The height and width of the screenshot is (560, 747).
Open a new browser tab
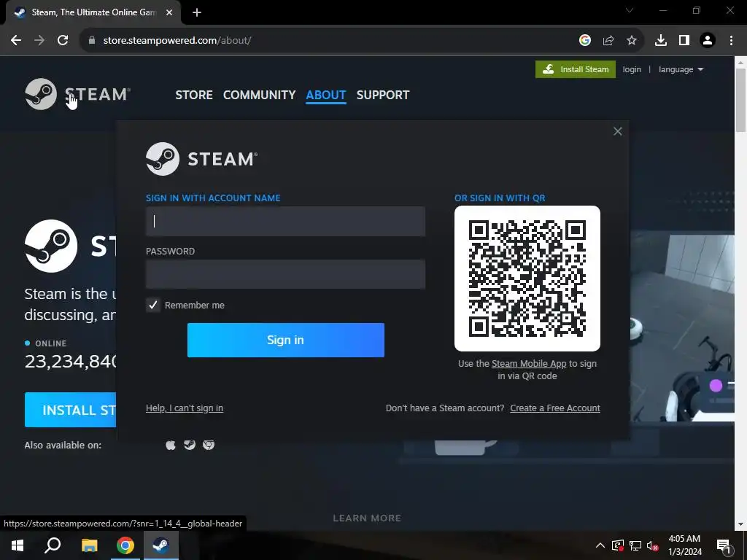click(197, 13)
